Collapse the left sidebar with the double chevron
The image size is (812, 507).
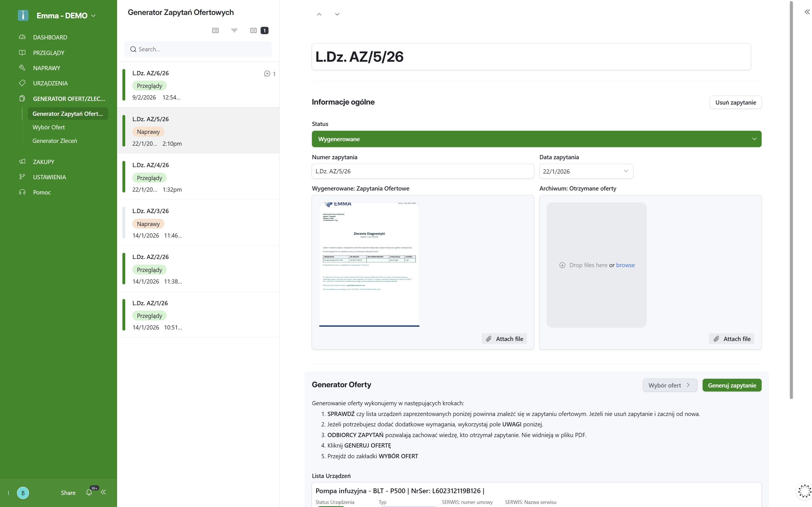pyautogui.click(x=104, y=492)
